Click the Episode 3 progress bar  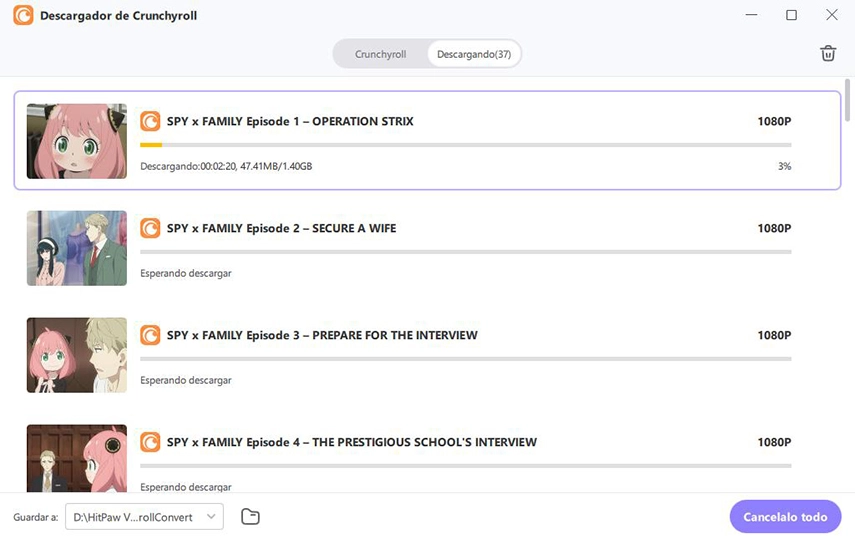466,359
